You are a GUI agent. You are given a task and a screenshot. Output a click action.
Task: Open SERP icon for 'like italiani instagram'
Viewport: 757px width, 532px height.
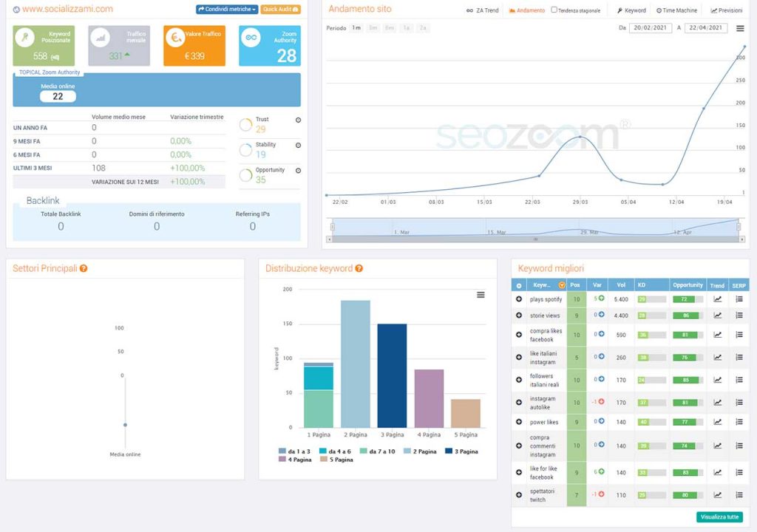tap(739, 357)
